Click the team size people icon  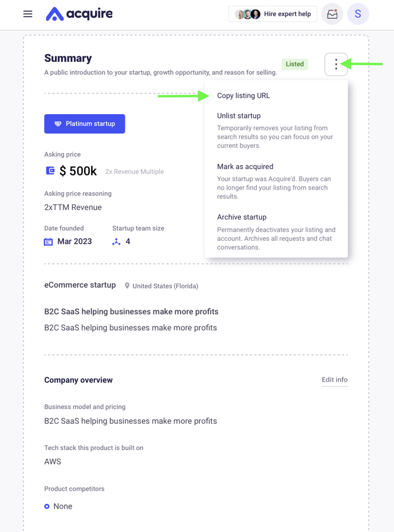(x=116, y=241)
